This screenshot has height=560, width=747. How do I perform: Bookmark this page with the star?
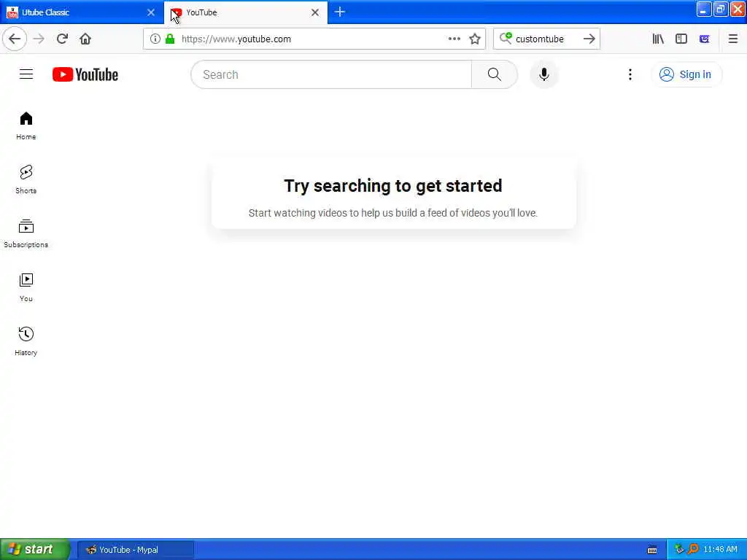pos(474,39)
